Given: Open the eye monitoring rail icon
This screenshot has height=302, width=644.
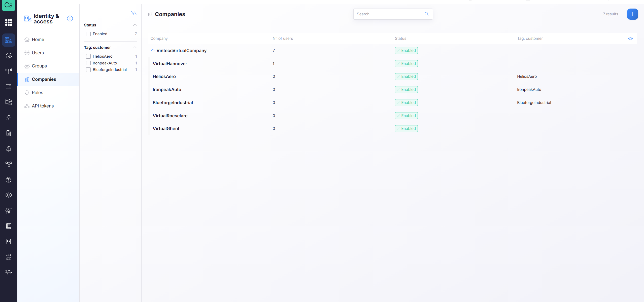Looking at the screenshot, I should tap(9, 195).
